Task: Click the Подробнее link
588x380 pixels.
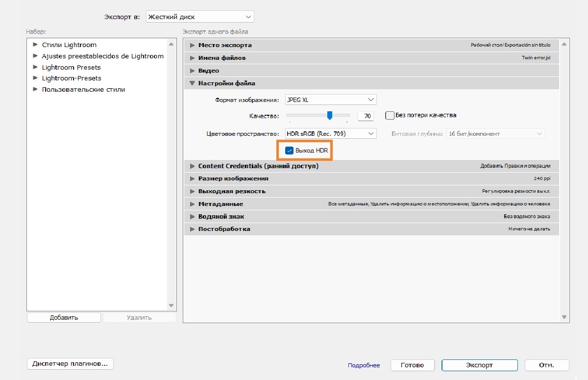Action: coord(364,365)
